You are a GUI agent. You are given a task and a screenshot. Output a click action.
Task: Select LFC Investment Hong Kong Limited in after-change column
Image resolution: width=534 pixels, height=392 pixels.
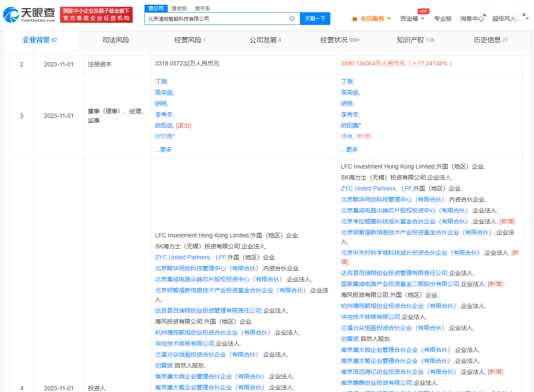coord(388,166)
